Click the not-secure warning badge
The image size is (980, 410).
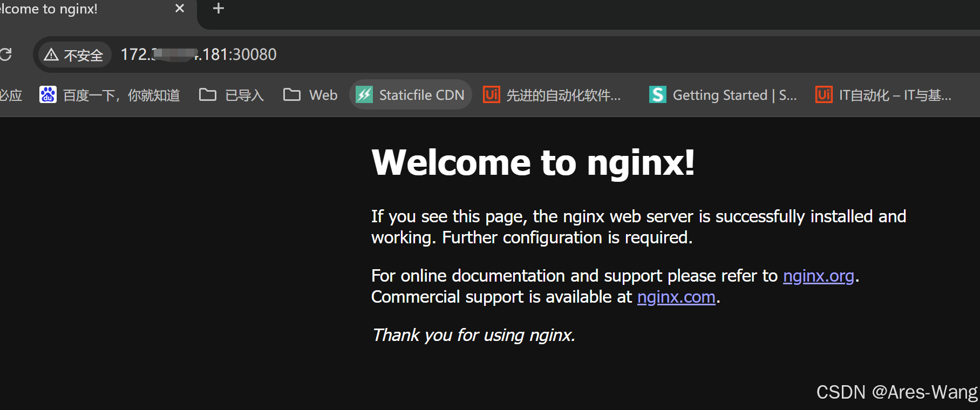(x=74, y=54)
